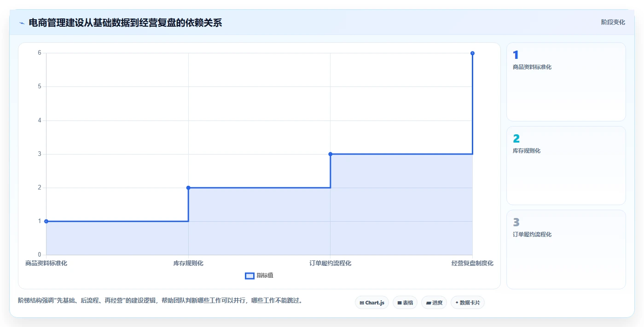Image resolution: width=644 pixels, height=327 pixels.
Task: Open card 1 商品资料标准化
Action: (566, 82)
